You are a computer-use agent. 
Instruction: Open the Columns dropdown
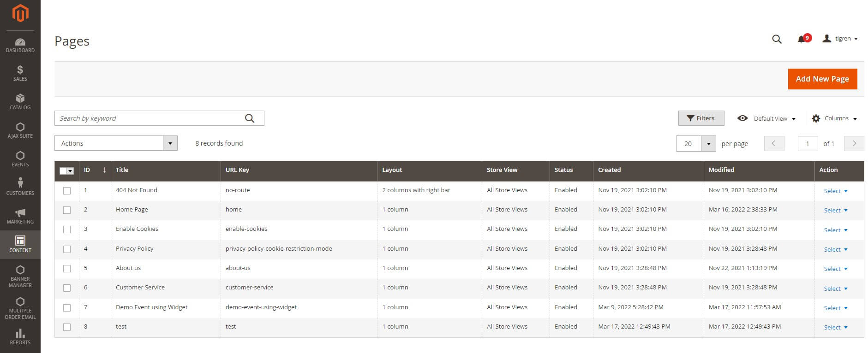(x=834, y=118)
